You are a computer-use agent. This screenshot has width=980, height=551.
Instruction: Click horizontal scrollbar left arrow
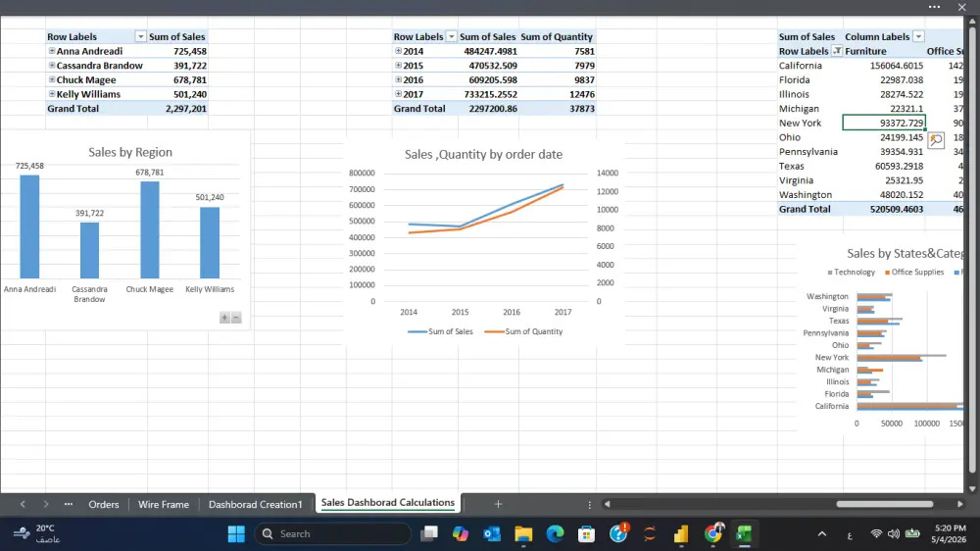coord(607,504)
